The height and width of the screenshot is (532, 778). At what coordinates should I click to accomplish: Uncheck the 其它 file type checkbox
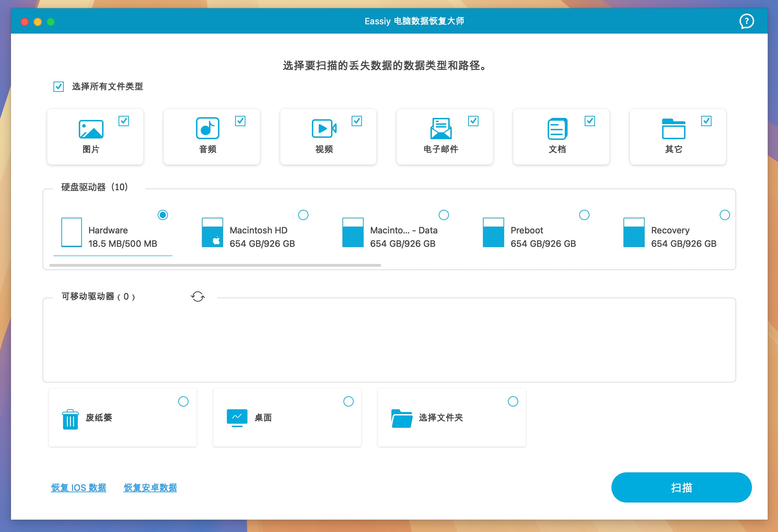tap(706, 121)
